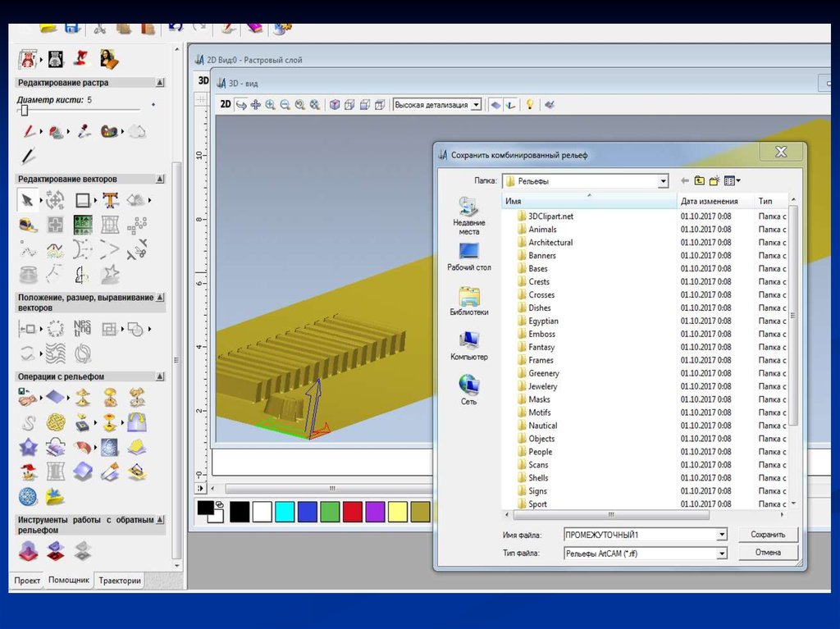Click the vector text tool icon
This screenshot has height=629, width=840.
[x=110, y=200]
